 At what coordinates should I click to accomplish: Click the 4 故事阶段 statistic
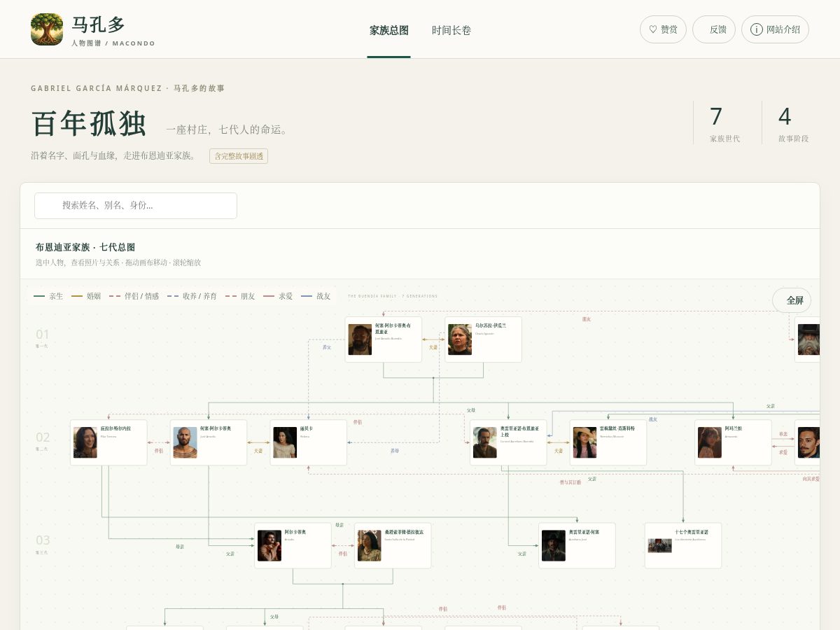[x=793, y=124]
